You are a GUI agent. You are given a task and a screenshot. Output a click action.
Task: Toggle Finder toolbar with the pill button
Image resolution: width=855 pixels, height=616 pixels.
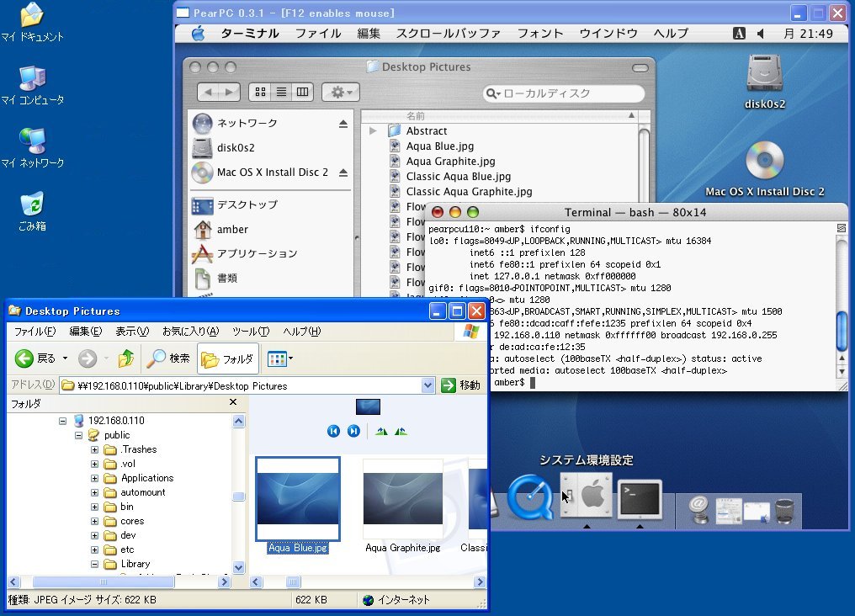coord(640,68)
